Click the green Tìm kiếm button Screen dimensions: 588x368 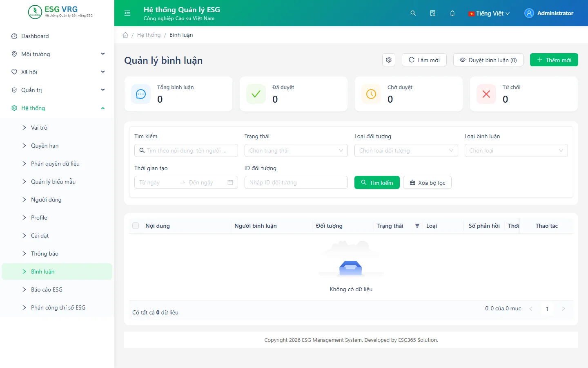377,182
